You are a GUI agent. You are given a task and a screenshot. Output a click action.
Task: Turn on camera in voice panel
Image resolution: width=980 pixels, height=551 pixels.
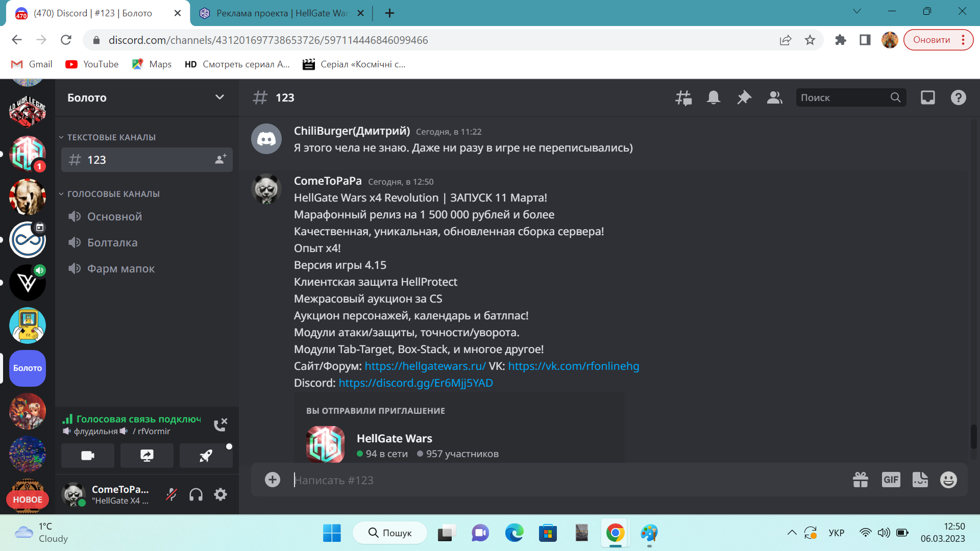[88, 456]
